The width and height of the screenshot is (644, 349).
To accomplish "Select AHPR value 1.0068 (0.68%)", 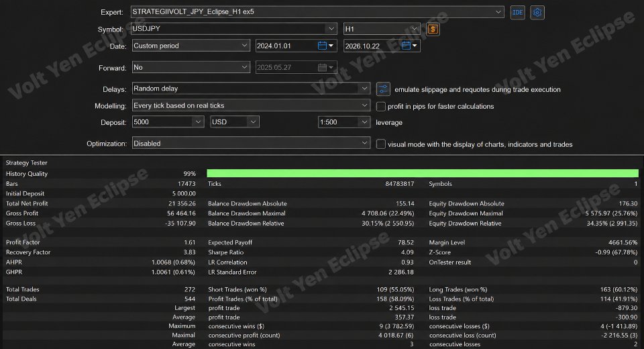I will [x=173, y=262].
